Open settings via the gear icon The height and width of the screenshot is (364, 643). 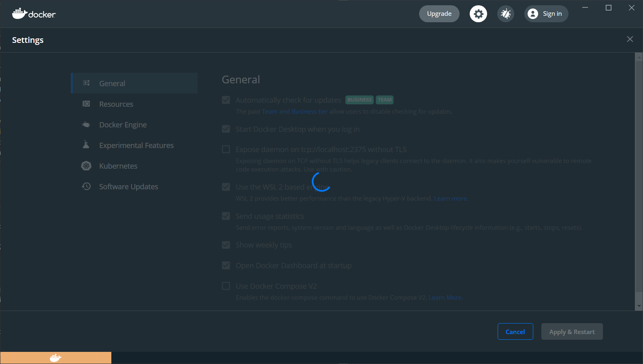coord(478,14)
